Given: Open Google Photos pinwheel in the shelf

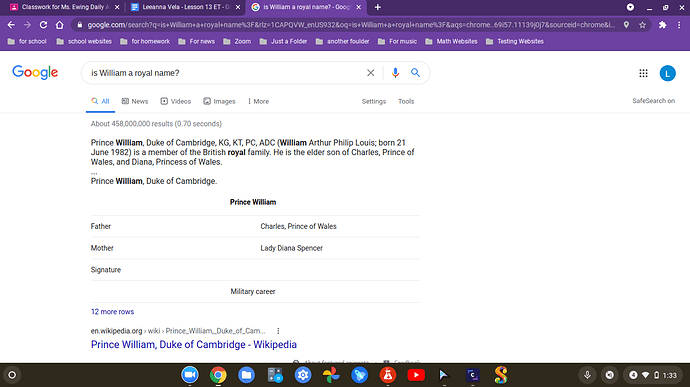Looking at the screenshot, I should [331, 375].
